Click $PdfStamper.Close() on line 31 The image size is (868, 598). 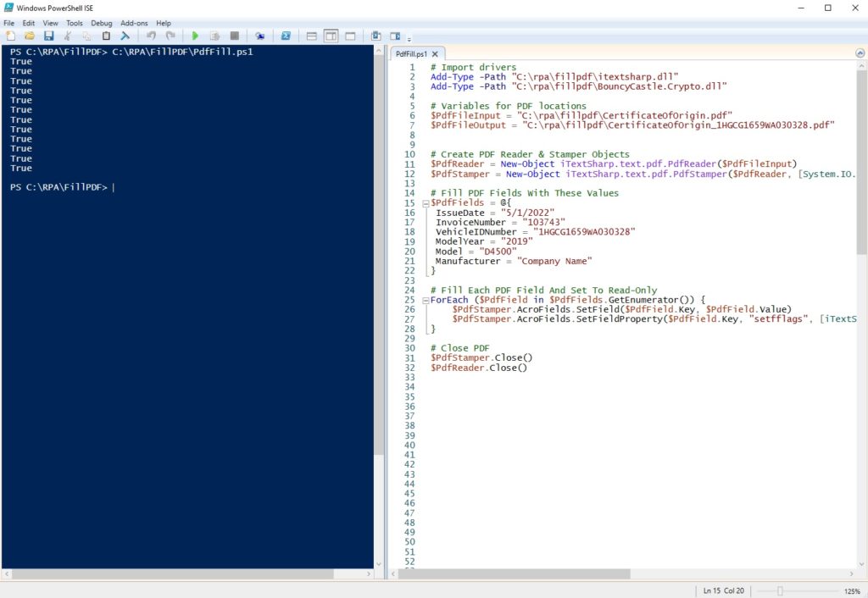(x=481, y=358)
